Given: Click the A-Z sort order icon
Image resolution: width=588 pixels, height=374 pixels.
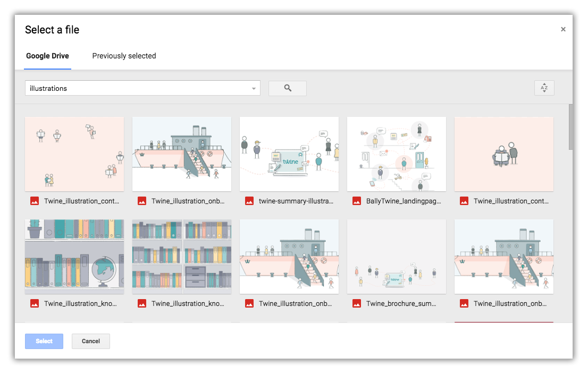Looking at the screenshot, I should pos(544,88).
